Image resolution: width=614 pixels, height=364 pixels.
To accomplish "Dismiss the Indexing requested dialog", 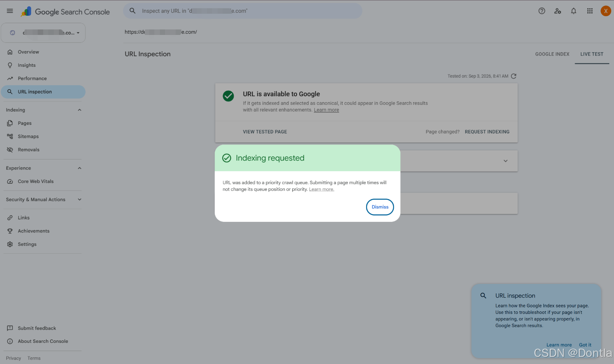I will pyautogui.click(x=380, y=207).
